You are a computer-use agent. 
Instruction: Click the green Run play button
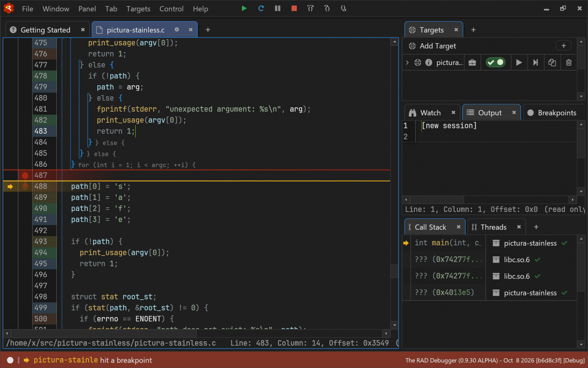click(x=244, y=8)
